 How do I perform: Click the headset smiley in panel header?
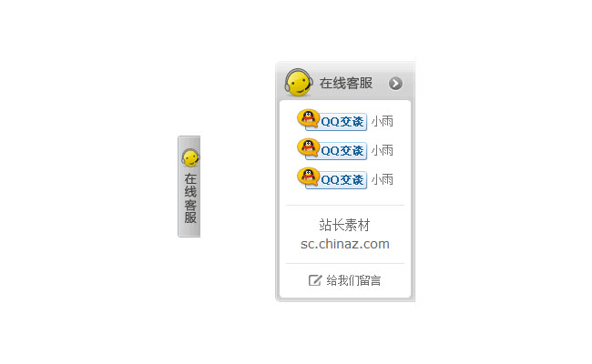tap(298, 82)
